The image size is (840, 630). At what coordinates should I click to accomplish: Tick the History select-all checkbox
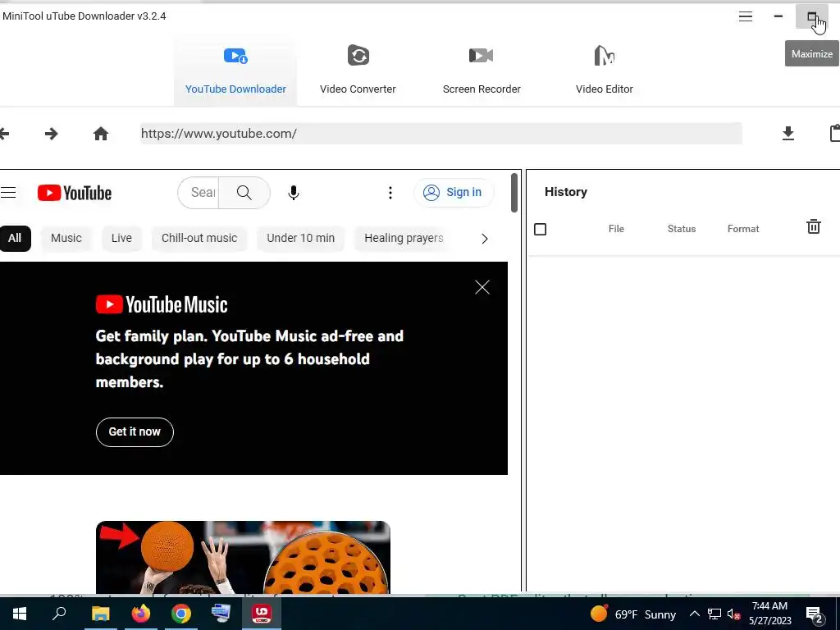540,230
